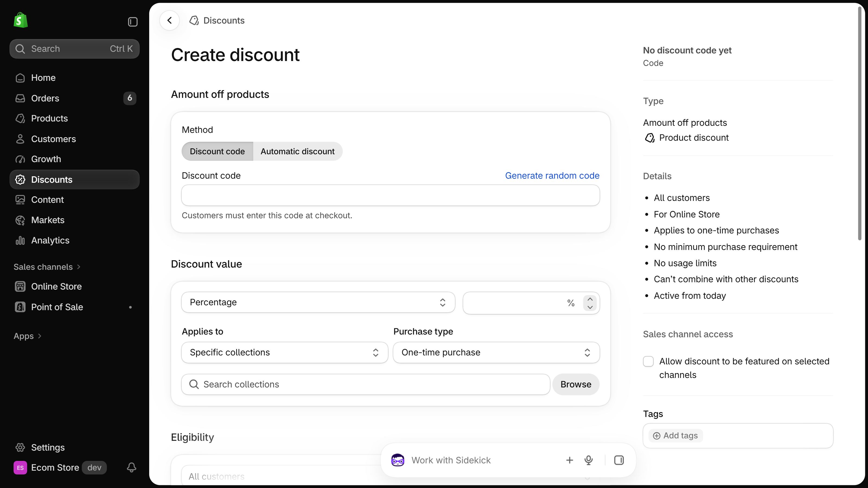This screenshot has width=868, height=488.
Task: Open the Ecom Store account menu
Action: [60, 467]
